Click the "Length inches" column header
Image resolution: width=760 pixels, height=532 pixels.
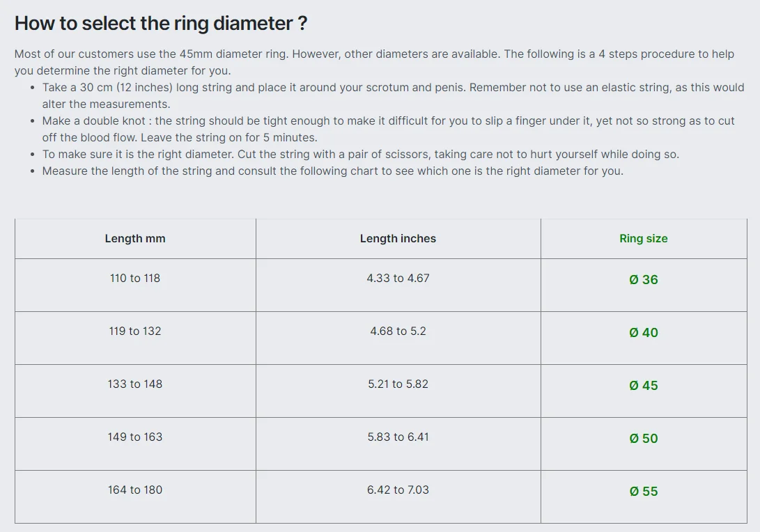point(398,238)
